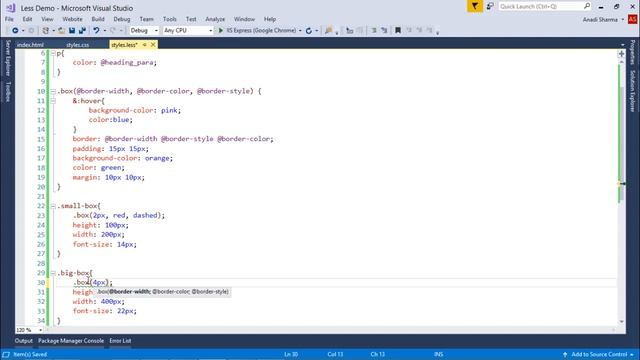Toggle a bookmark with the Bookmark icon
This screenshot has width=640, height=360.
point(398,31)
